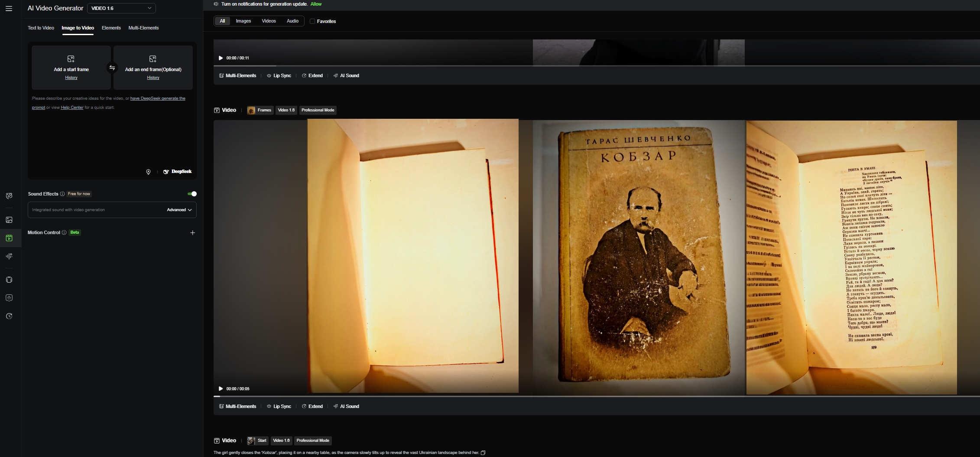Viewport: 980px width, 457px height.
Task: Open the Help Center link
Action: click(72, 108)
